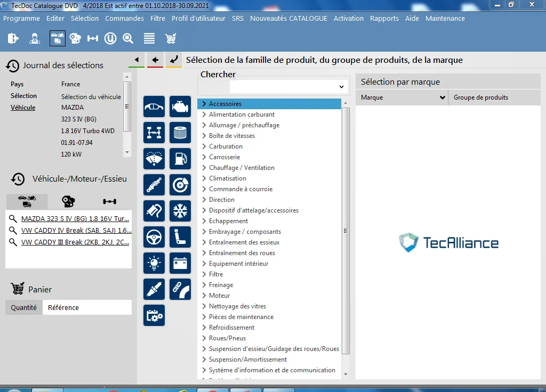Switch to the engine search tab icon

pos(68,201)
